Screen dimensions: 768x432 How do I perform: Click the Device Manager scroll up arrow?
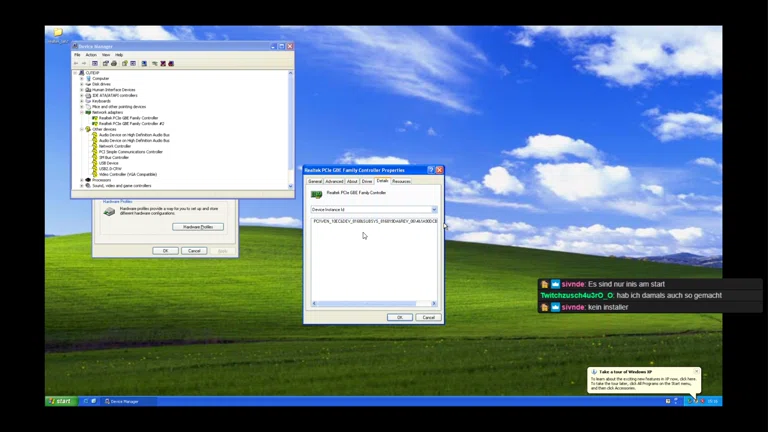point(290,73)
